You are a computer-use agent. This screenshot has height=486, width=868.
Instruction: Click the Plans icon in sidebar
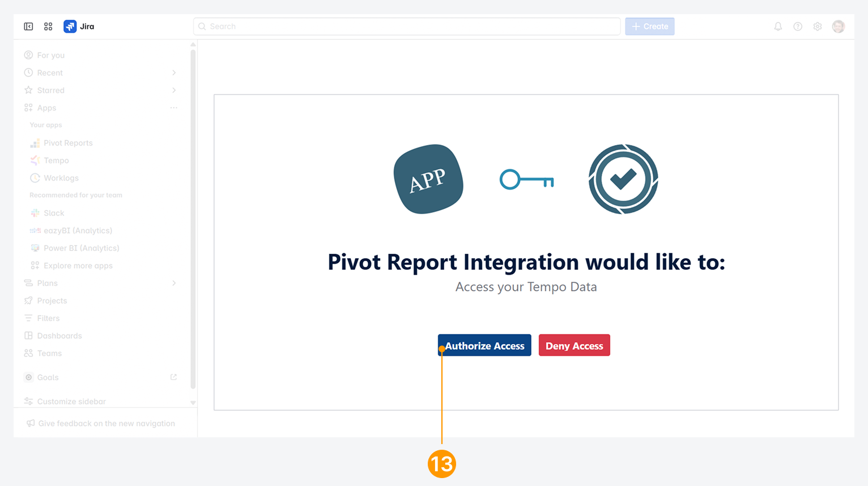click(28, 283)
